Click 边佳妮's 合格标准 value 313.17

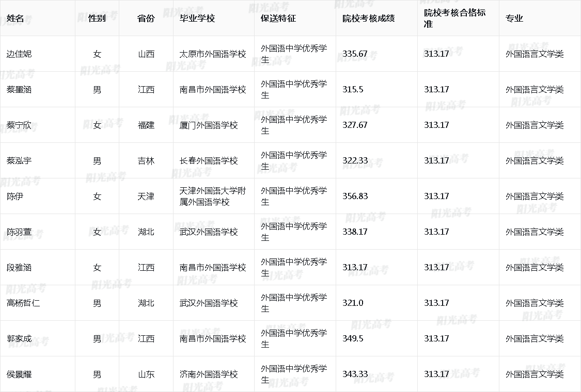[436, 54]
